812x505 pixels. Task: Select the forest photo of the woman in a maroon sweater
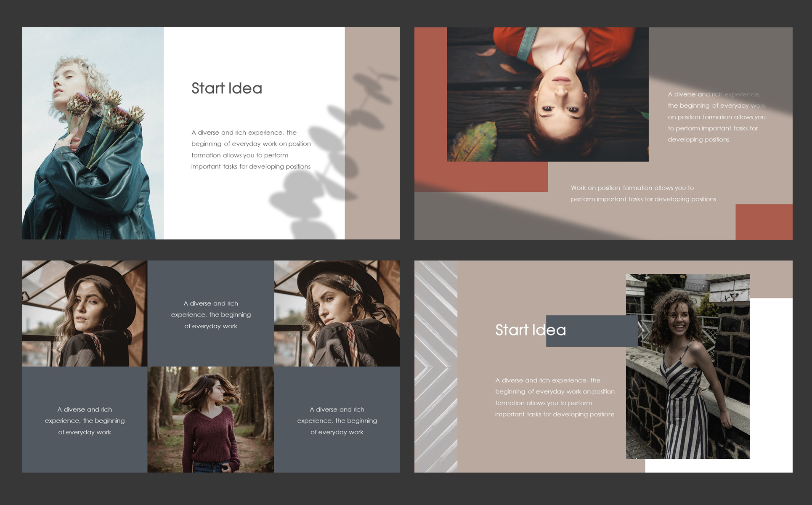coord(211,420)
